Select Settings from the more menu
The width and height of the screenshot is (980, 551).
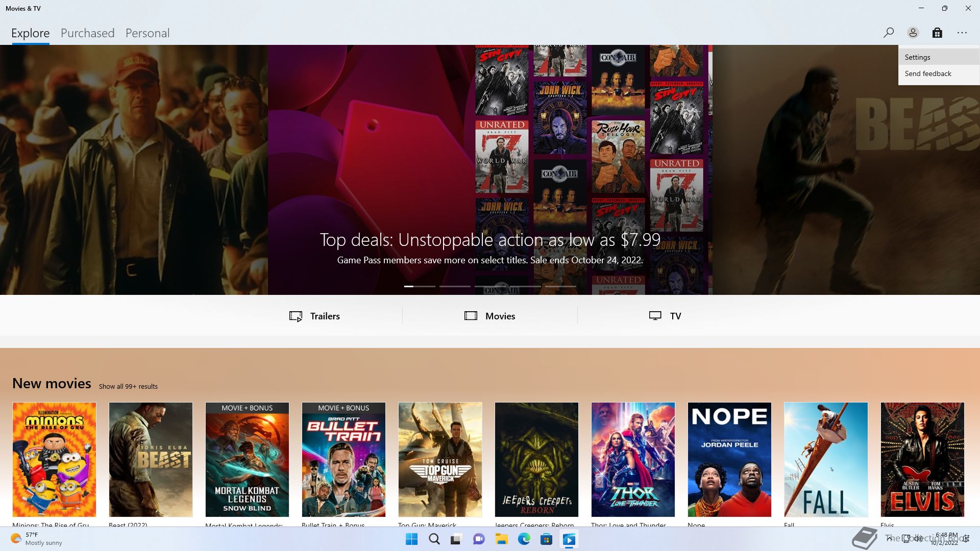pyautogui.click(x=939, y=57)
